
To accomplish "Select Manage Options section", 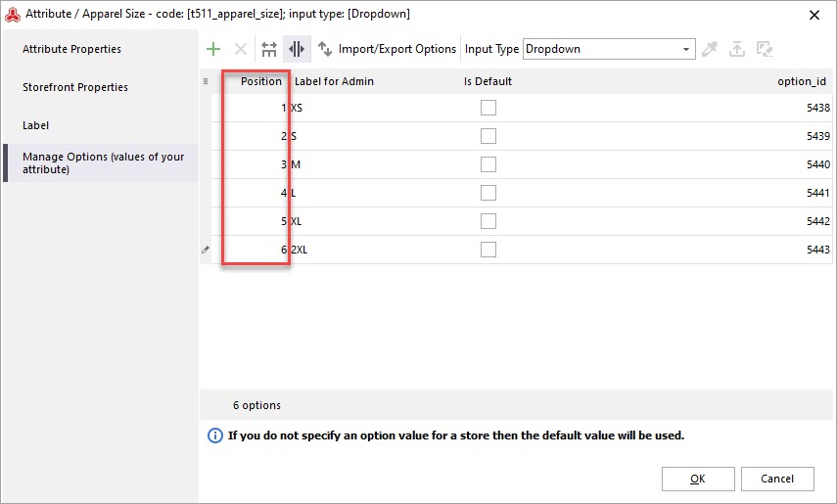I will tap(102, 162).
